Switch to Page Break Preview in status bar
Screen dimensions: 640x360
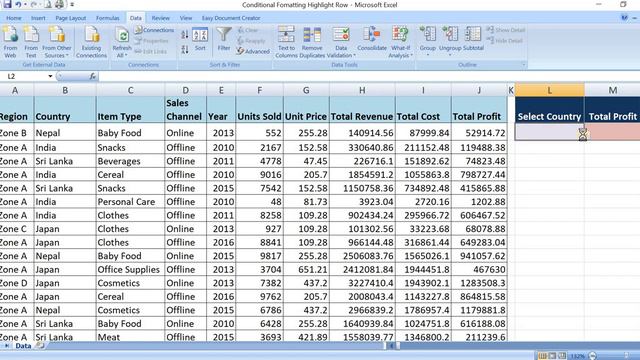pos(562,356)
